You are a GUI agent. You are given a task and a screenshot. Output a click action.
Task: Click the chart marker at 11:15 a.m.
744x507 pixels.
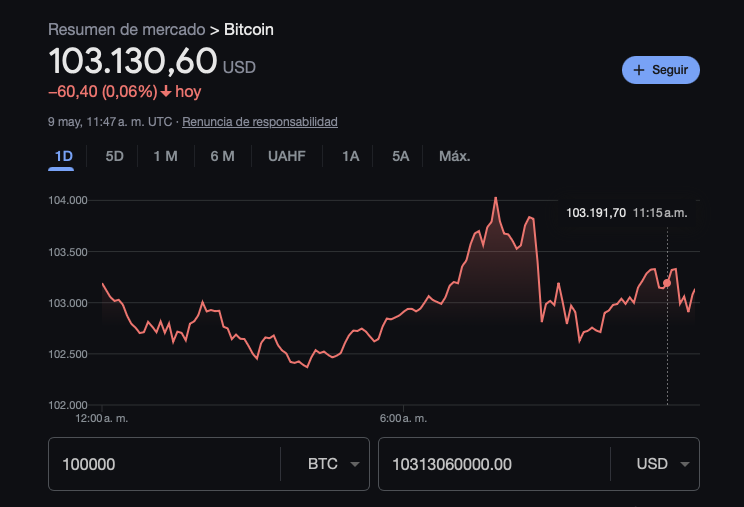(x=667, y=283)
